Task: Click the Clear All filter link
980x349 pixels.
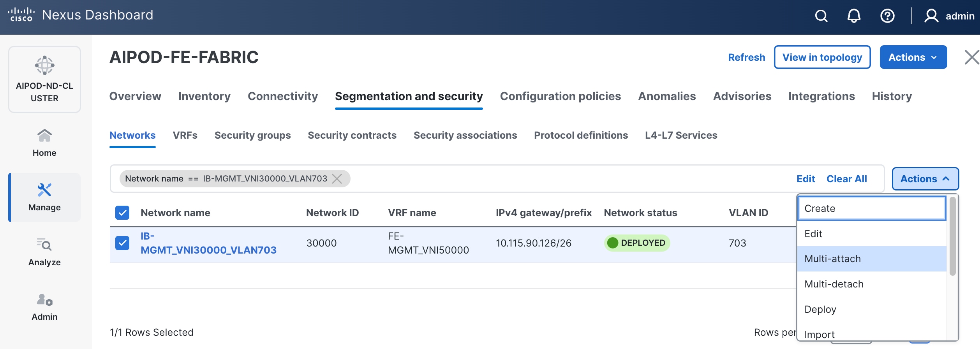Action: pos(847,179)
